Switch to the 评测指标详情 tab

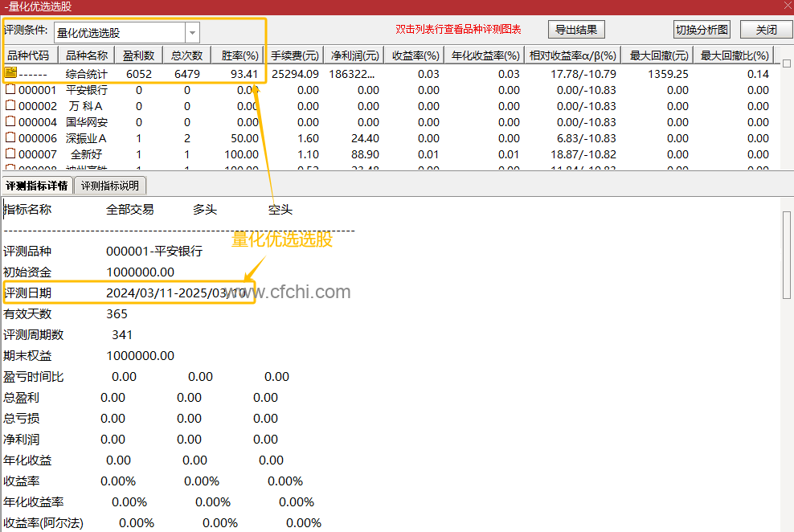(x=37, y=186)
